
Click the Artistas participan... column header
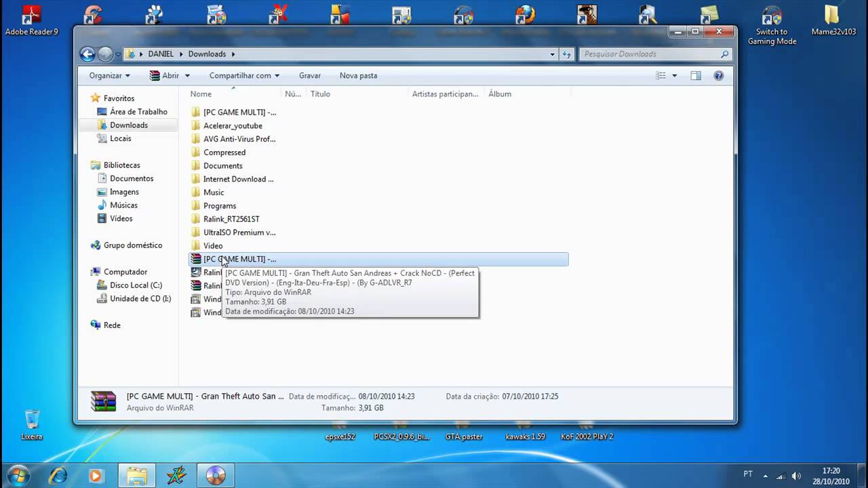(x=446, y=94)
